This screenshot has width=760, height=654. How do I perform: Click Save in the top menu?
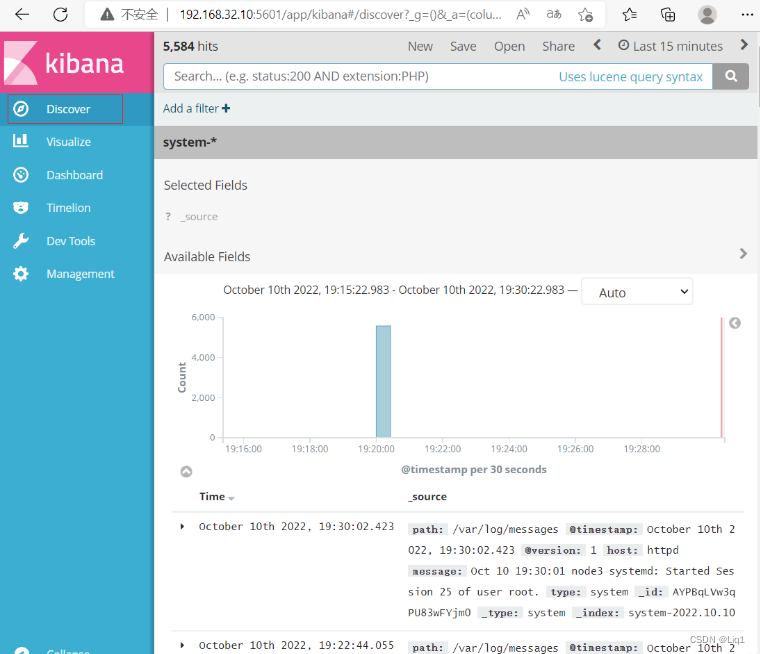[463, 47]
